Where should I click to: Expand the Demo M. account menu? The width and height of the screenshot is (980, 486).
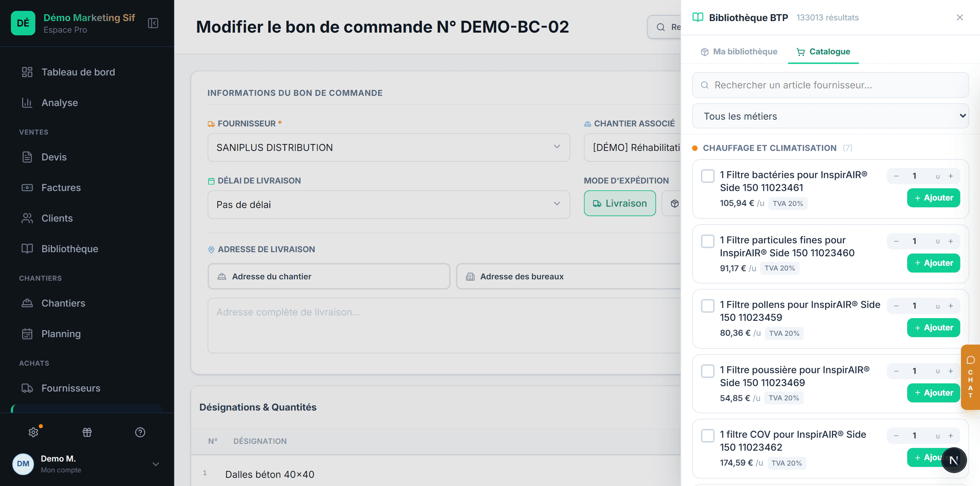pos(156,464)
